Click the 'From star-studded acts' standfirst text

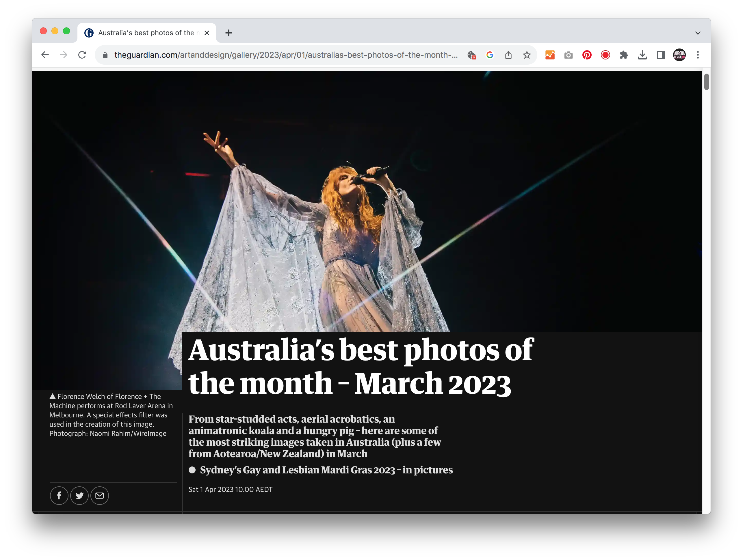coord(315,436)
